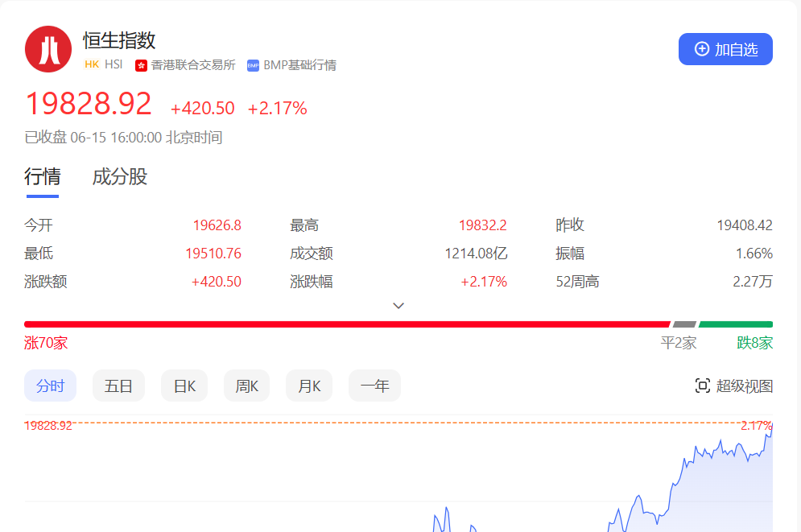Click the HSI ticker code
This screenshot has width=801, height=532.
coord(114,64)
